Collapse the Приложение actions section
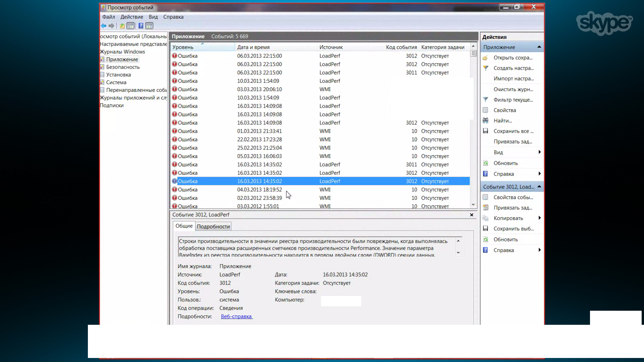Viewport: 644px width, 362px height. 539,47
